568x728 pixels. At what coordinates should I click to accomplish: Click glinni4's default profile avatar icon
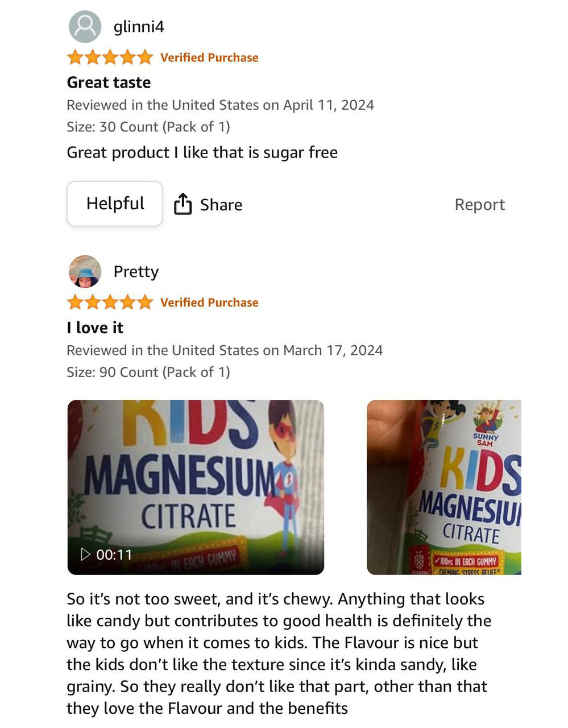pyautogui.click(x=85, y=27)
